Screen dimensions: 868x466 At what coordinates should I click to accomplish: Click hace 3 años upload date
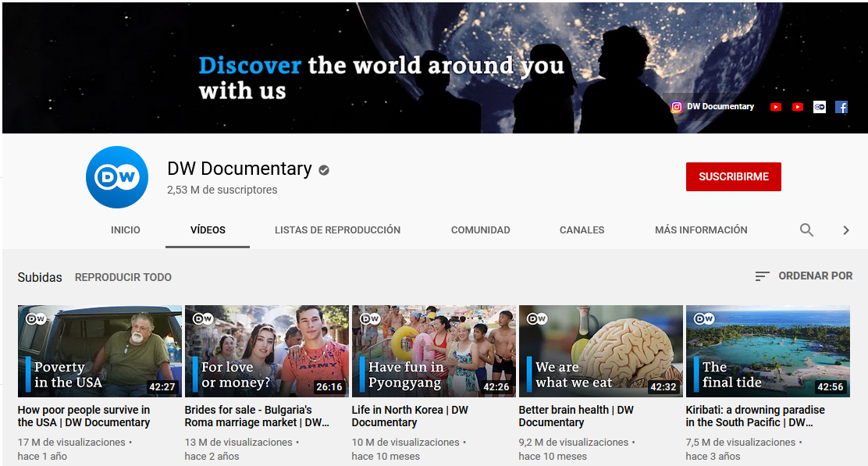(x=713, y=457)
